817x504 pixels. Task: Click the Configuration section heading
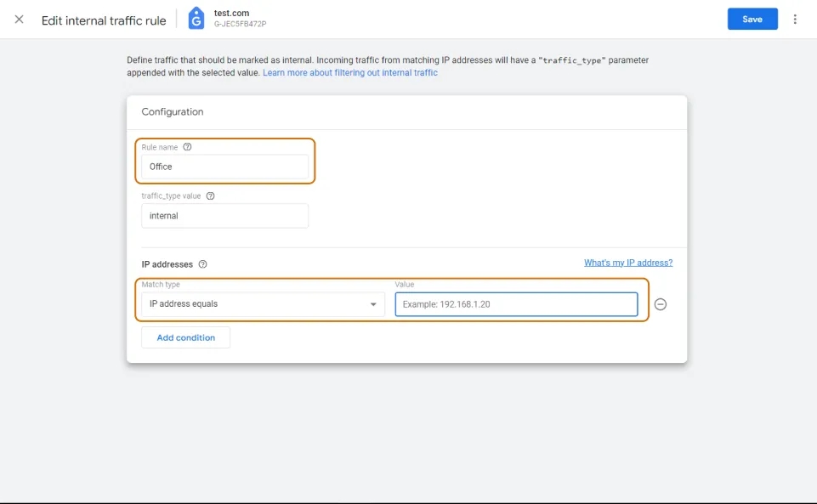pos(173,112)
